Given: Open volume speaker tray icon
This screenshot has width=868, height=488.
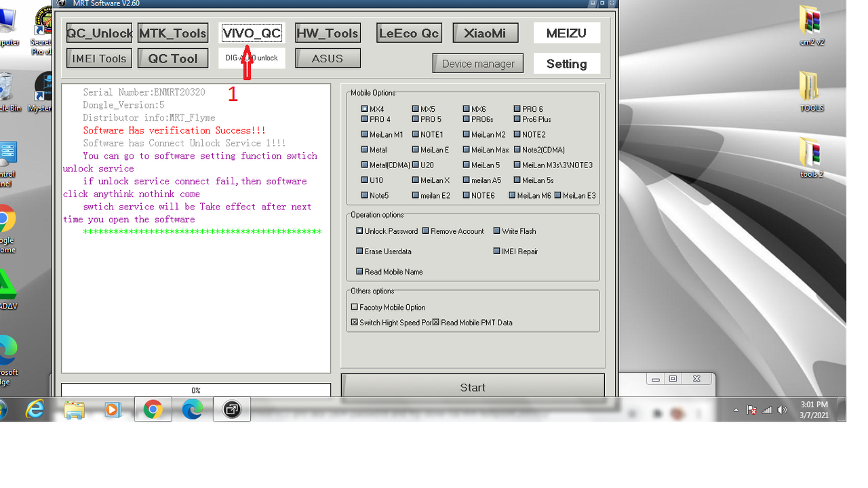Looking at the screenshot, I should point(782,410).
